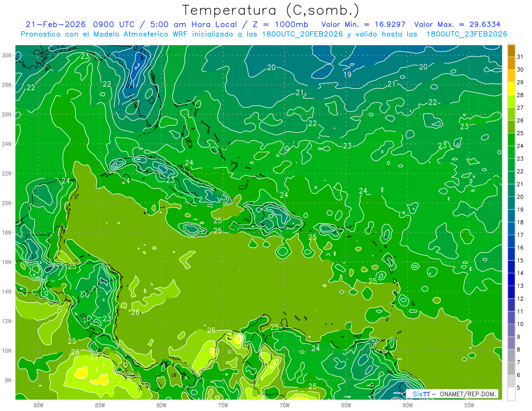The width and height of the screenshot is (532, 411).
Task: Click the '29' label on the color scale
Action: pyautogui.click(x=520, y=82)
